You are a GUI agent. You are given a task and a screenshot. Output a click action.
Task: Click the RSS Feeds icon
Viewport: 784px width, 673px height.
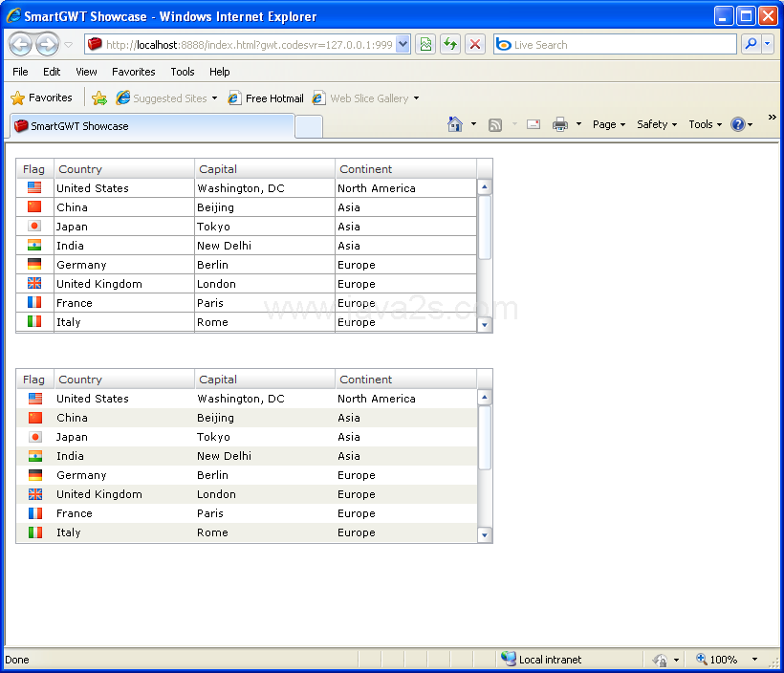[495, 124]
